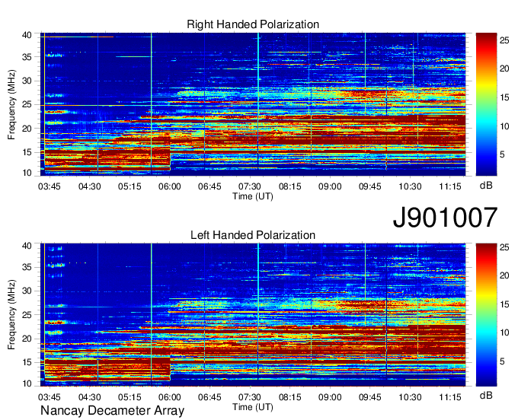The width and height of the screenshot is (518, 420).
Task: Click the 03:45 tick on lower time axis
Action: 50,397
